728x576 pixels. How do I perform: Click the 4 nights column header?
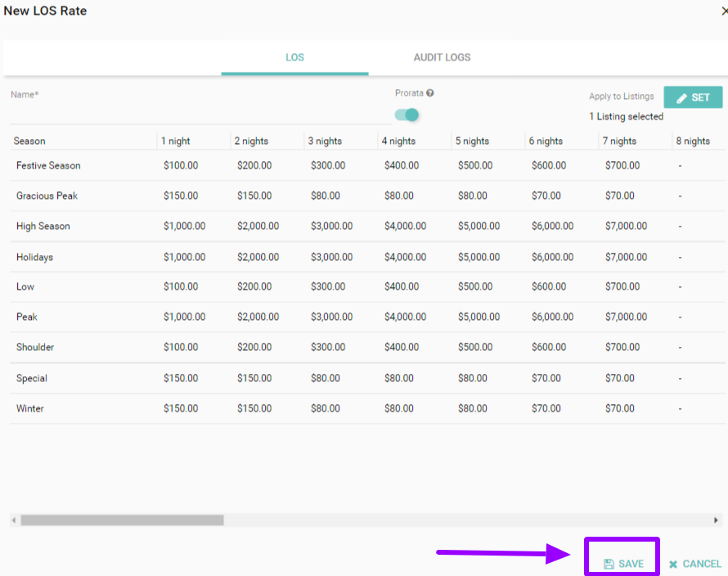tap(398, 141)
